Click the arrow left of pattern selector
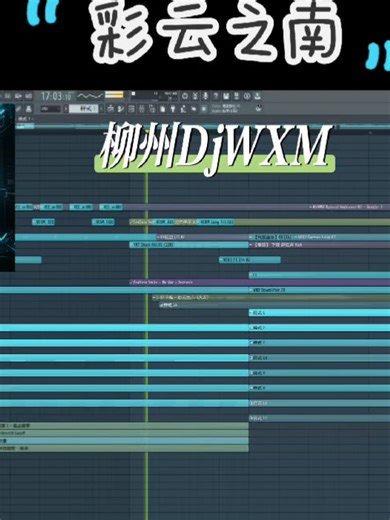Image resolution: width=390 pixels, height=520 pixels. [66, 109]
